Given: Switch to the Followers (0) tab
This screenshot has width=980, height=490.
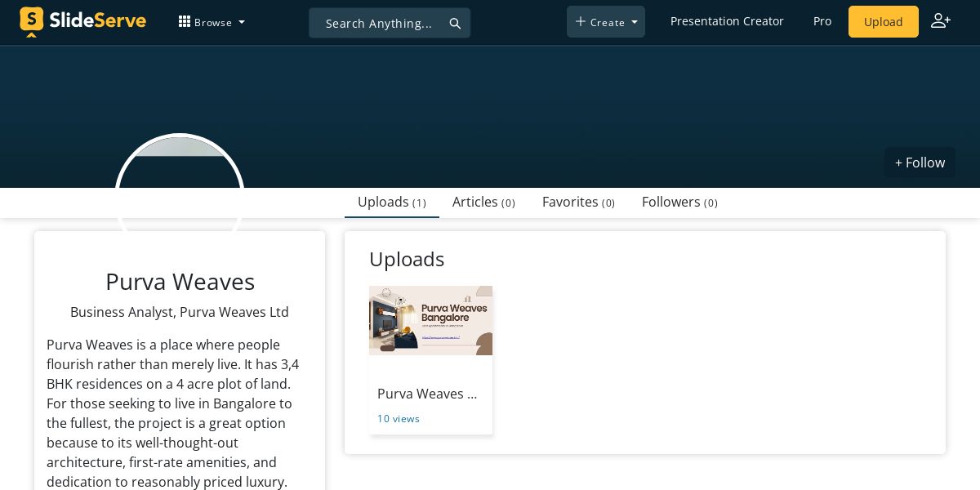Looking at the screenshot, I should tap(679, 202).
